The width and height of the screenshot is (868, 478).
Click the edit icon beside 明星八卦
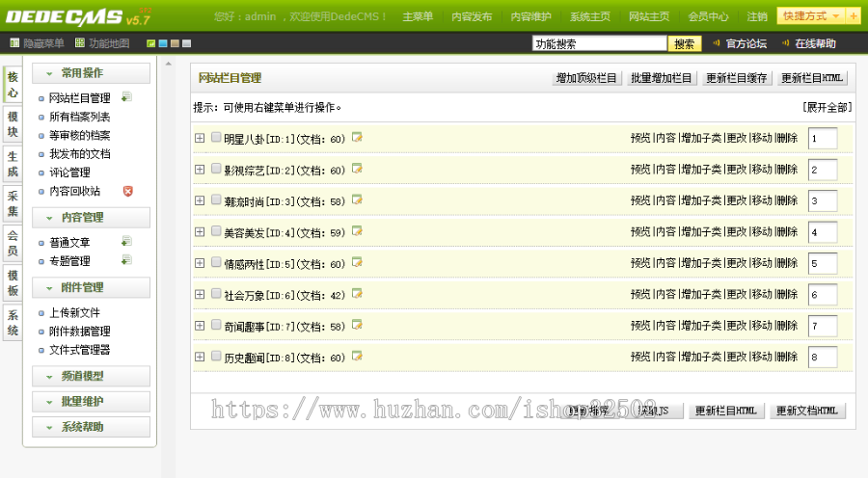[357, 137]
